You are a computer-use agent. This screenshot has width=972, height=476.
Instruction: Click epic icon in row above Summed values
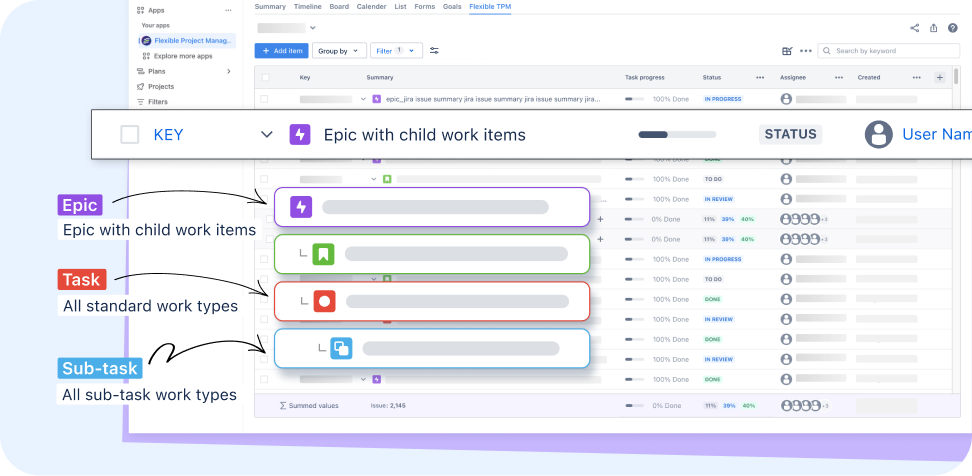(376, 379)
